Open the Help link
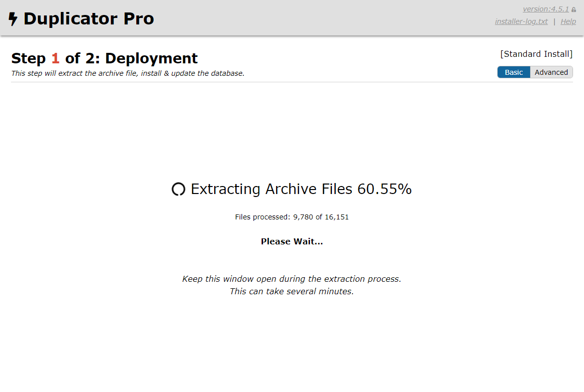This screenshot has width=584, height=392. click(x=568, y=21)
